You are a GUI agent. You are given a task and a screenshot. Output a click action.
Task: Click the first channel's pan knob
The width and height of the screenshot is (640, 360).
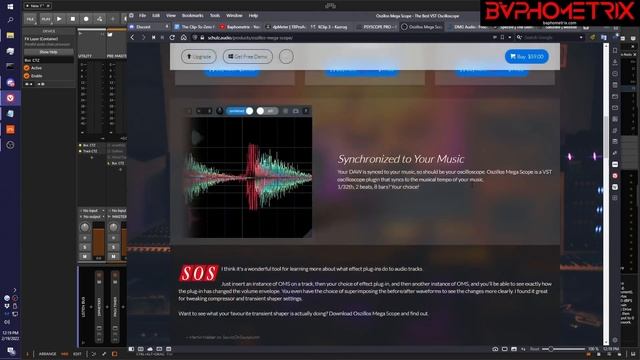click(85, 227)
